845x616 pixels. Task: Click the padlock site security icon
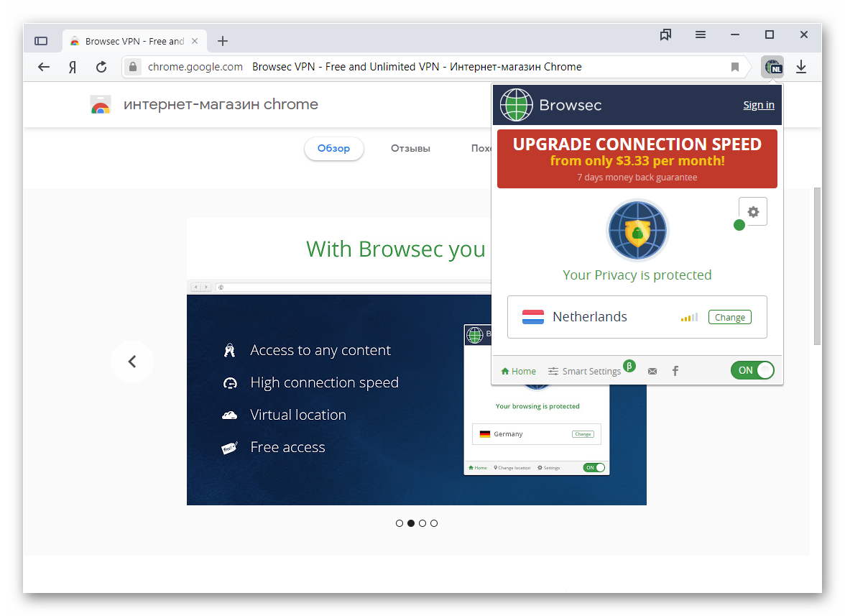[132, 67]
